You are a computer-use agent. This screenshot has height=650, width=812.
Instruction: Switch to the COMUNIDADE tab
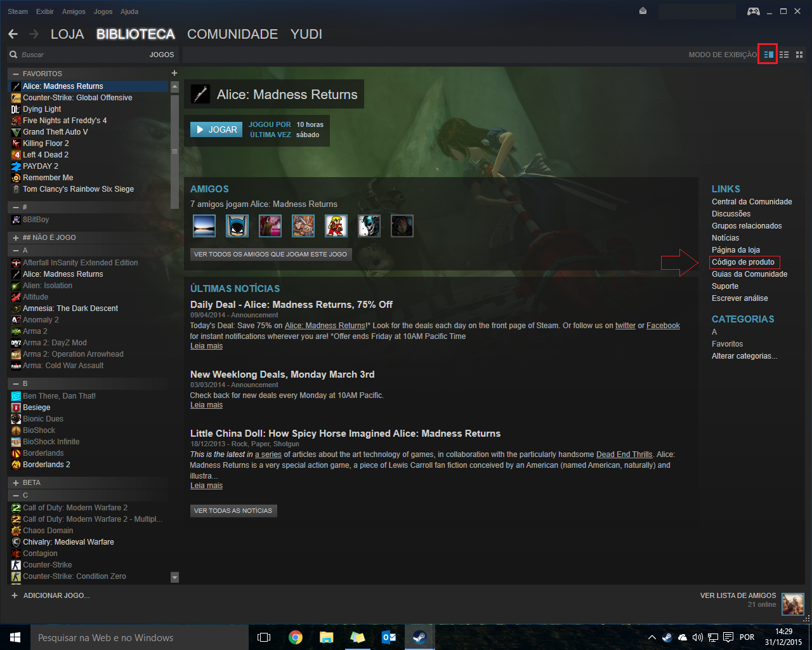point(232,34)
